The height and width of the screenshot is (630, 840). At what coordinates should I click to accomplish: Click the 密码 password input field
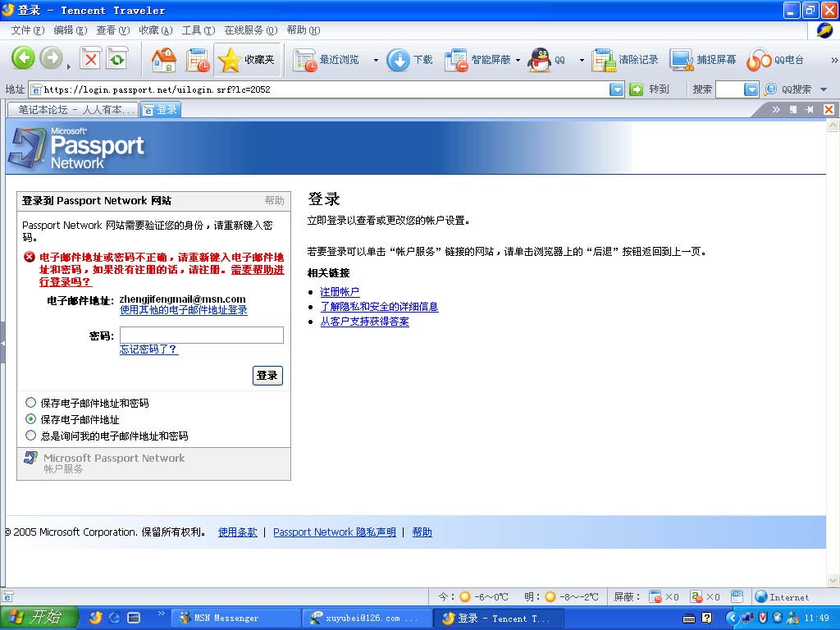click(202, 335)
